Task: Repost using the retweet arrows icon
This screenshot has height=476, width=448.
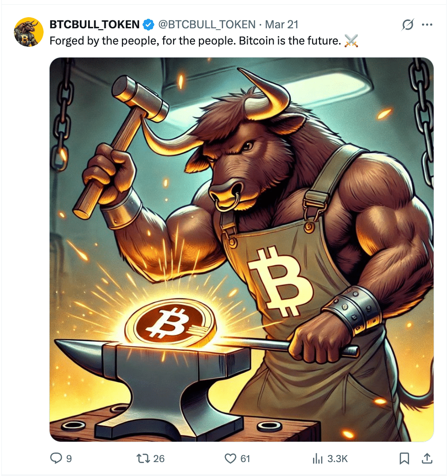Action: pos(142,458)
